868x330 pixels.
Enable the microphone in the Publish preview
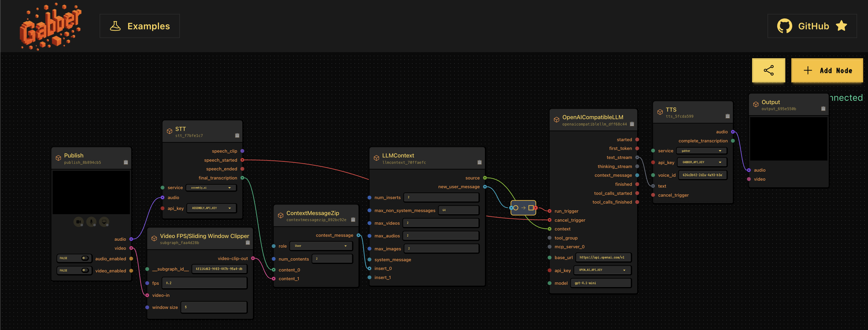pyautogui.click(x=91, y=222)
